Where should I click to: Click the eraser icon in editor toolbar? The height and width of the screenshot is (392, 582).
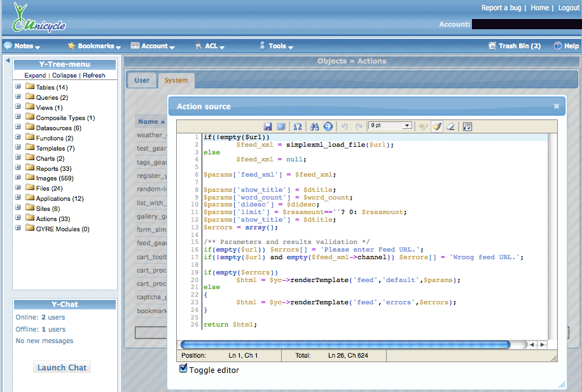click(450, 126)
